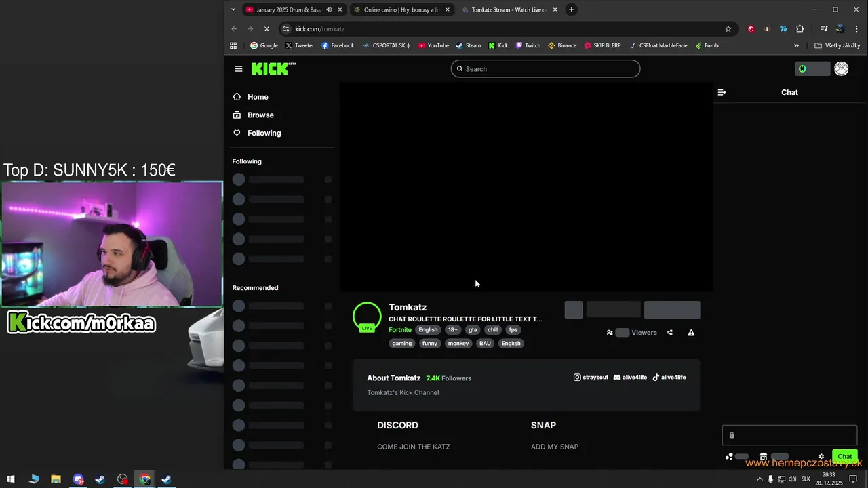Image resolution: width=868 pixels, height=488 pixels.
Task: Click the viewers count icon
Action: pos(610,333)
